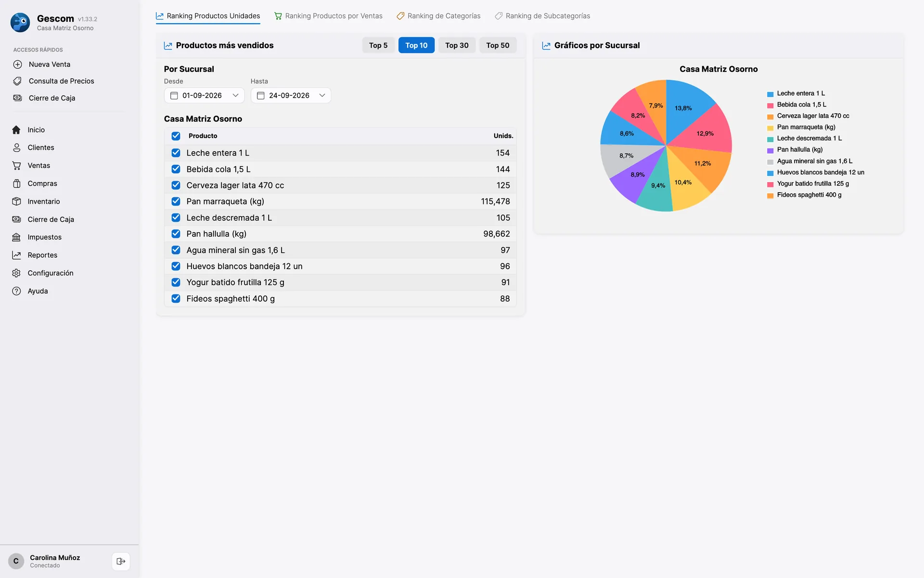Viewport: 924px width, 578px height.
Task: Uncheck the Fideos spaghetti 400 g checkbox
Action: click(176, 299)
